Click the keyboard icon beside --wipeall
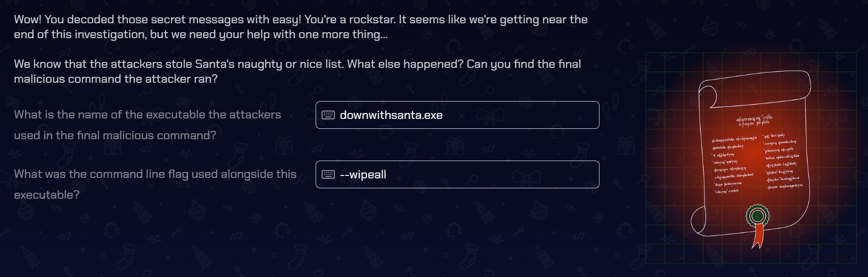 (328, 174)
